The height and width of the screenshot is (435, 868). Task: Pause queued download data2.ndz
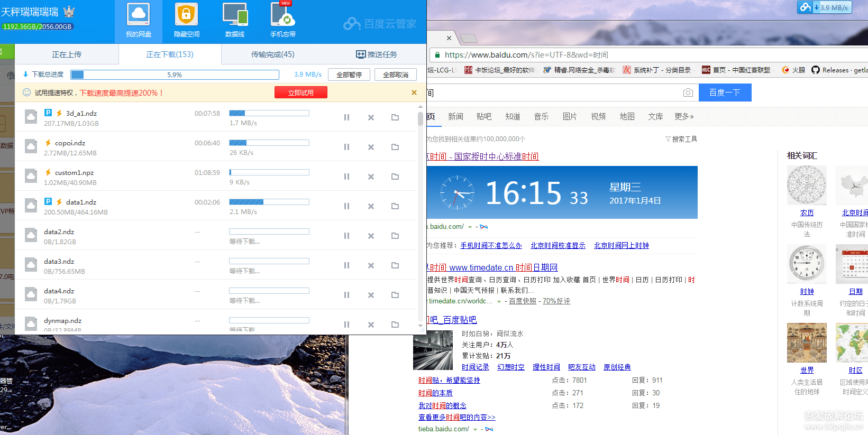click(346, 236)
